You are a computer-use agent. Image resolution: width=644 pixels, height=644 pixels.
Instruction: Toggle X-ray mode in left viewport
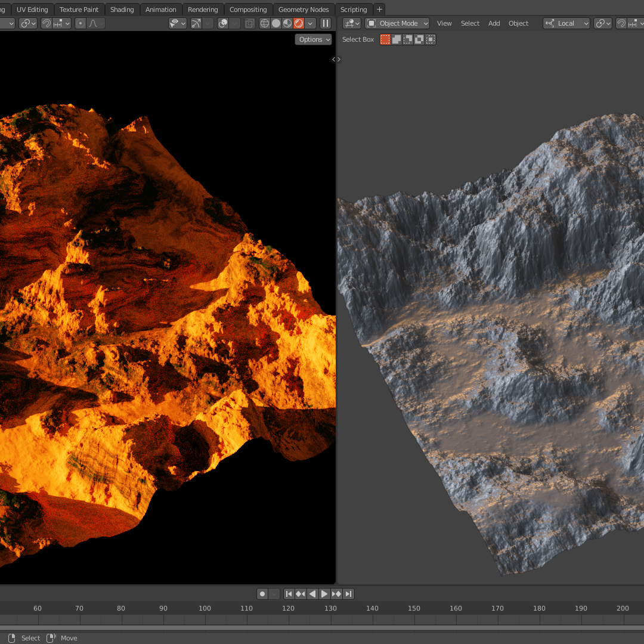coord(250,23)
